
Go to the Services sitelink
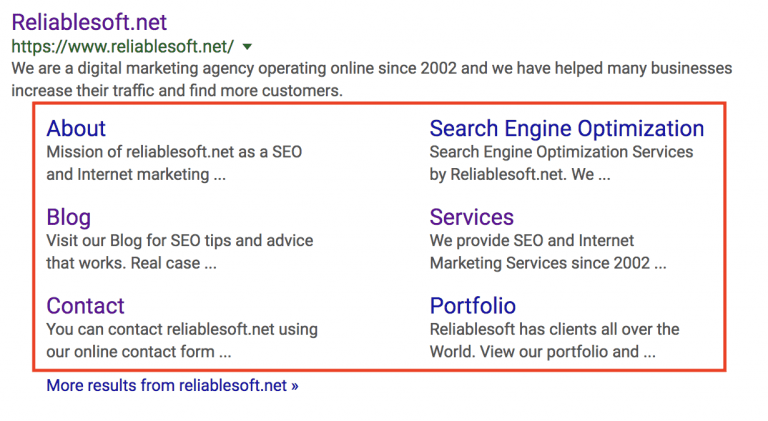coord(471,217)
